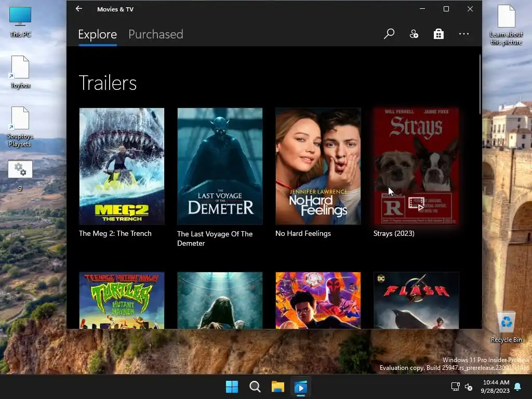Click 'The Last Voyage Of The Demeter' title
Viewport: 532px width, 399px height.
[215, 238]
